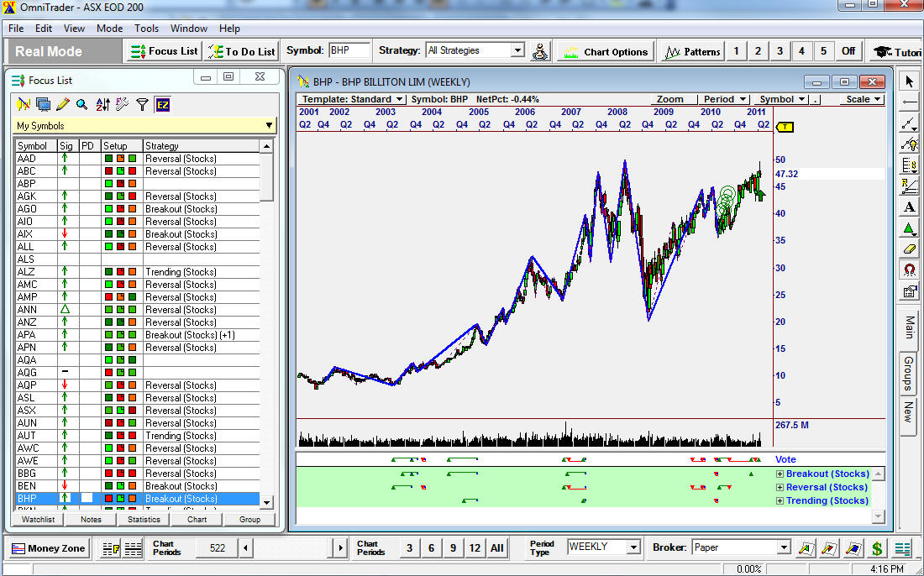The height and width of the screenshot is (576, 924).
Task: Select the trend line tool
Action: click(x=909, y=123)
